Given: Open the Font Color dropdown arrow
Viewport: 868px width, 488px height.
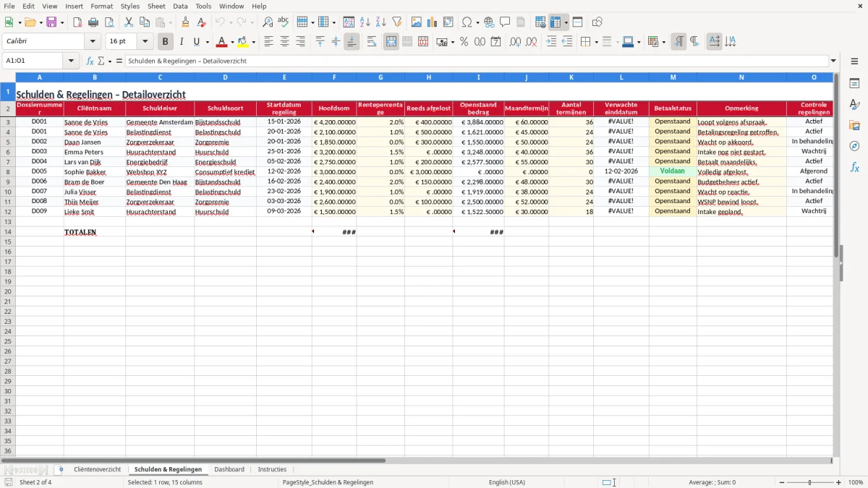Looking at the screenshot, I should [x=232, y=42].
